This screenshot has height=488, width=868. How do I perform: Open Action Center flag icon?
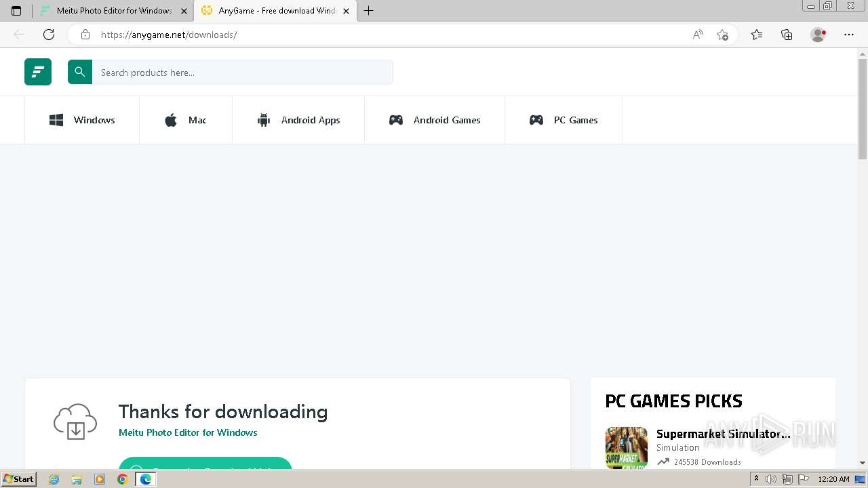(803, 479)
